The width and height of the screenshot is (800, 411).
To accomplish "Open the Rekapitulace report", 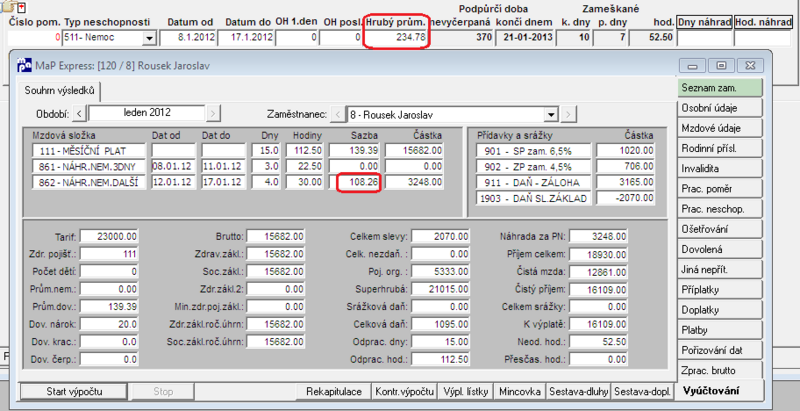I will click(x=334, y=392).
